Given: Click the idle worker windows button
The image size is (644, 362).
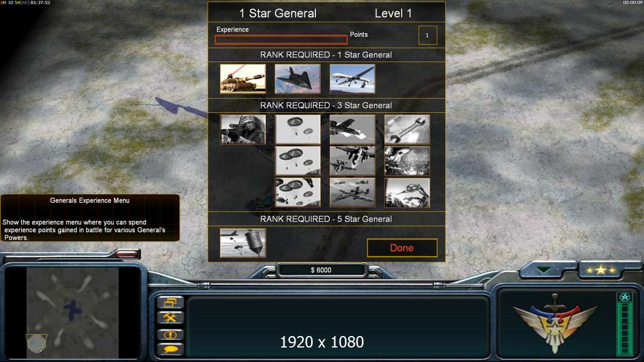Looking at the screenshot, I should pyautogui.click(x=170, y=302).
